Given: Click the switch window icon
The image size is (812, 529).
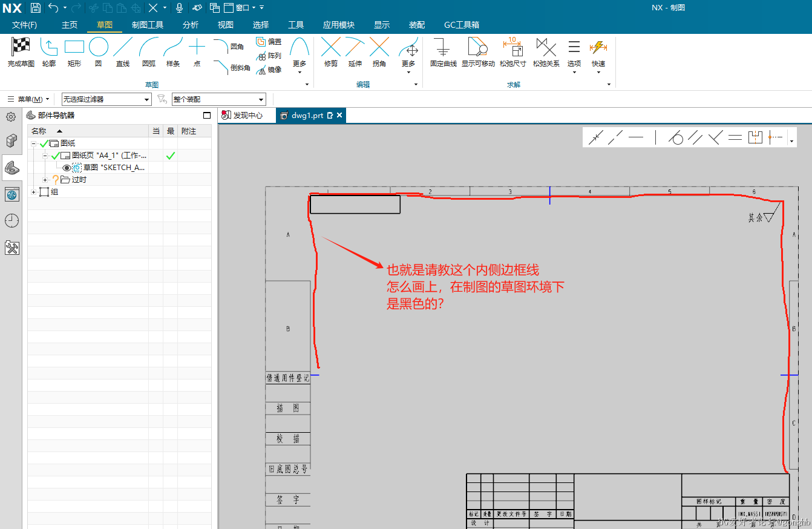Looking at the screenshot, I should click(x=215, y=8).
